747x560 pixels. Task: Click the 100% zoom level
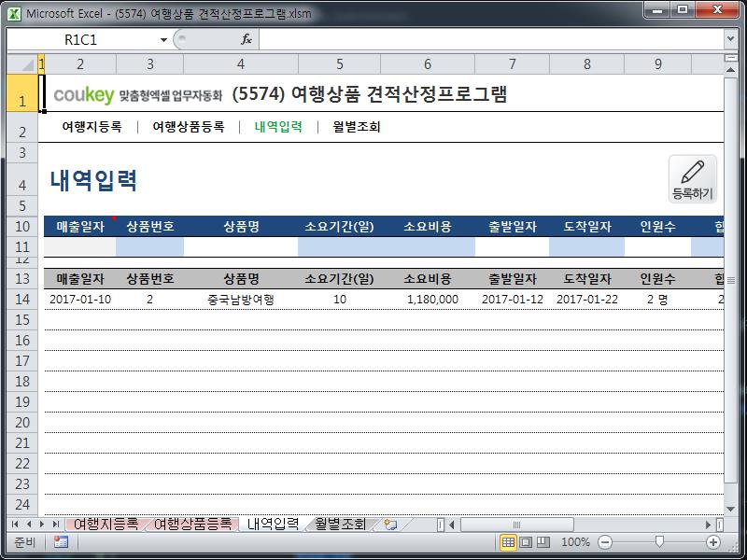[575, 542]
